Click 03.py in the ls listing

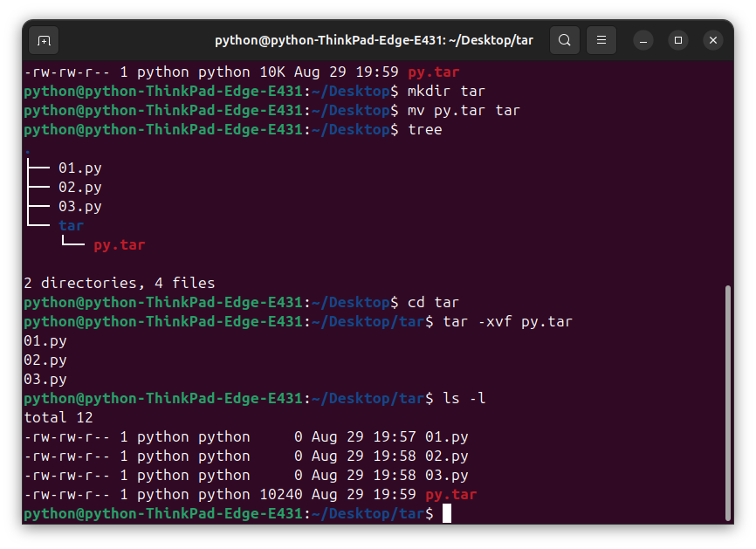tap(446, 476)
